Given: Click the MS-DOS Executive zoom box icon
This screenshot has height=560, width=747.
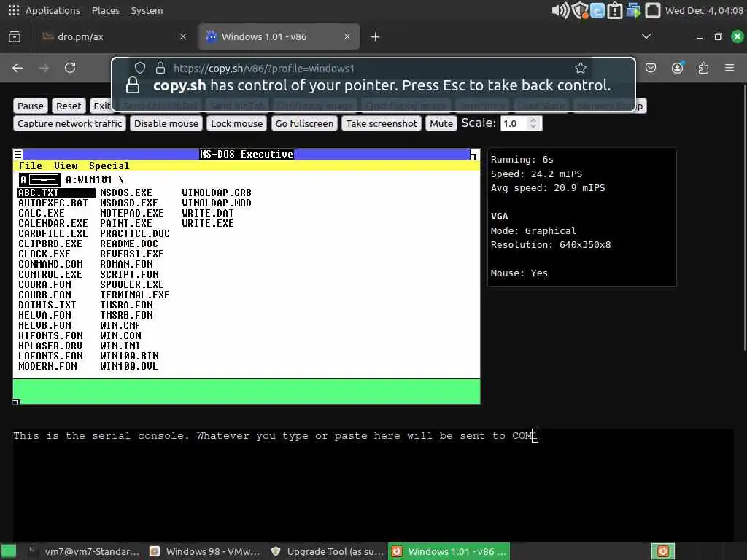Looking at the screenshot, I should 474,155.
